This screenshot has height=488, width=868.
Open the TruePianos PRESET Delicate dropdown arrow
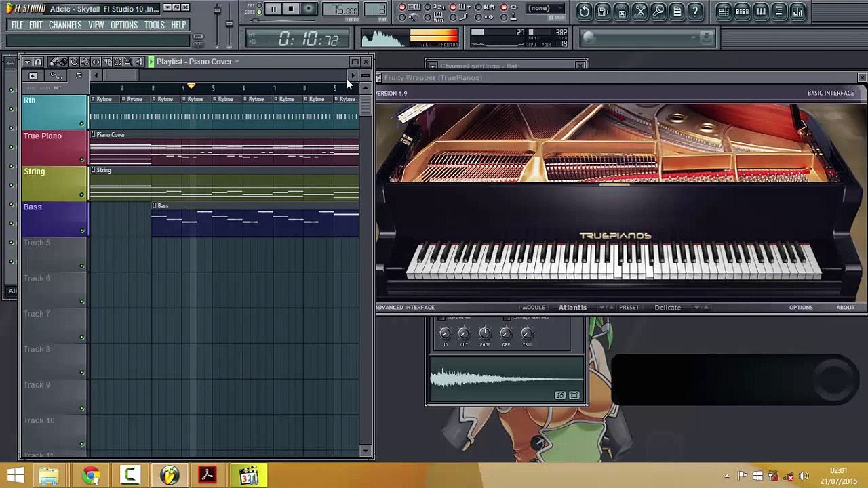click(697, 308)
